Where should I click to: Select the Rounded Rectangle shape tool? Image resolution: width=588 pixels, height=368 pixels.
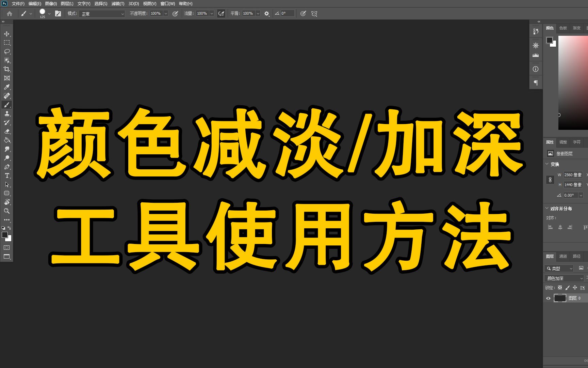click(x=7, y=193)
